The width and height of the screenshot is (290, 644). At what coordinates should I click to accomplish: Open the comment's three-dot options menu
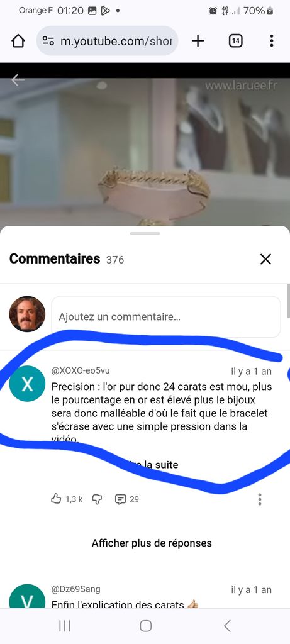260,499
